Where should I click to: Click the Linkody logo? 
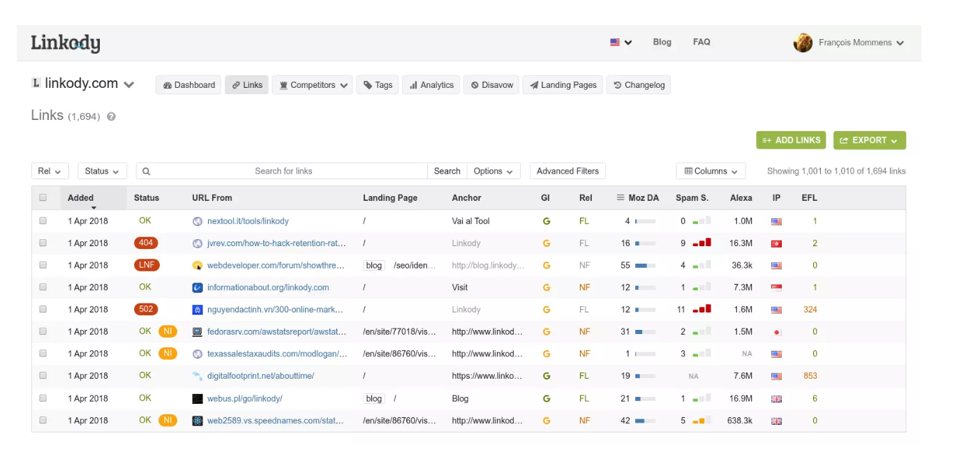point(66,43)
